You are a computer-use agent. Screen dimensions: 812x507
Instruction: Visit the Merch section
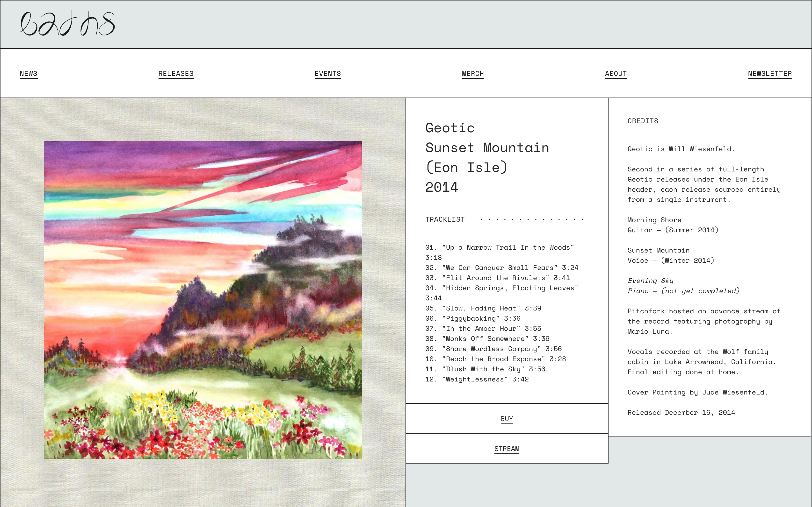472,73
